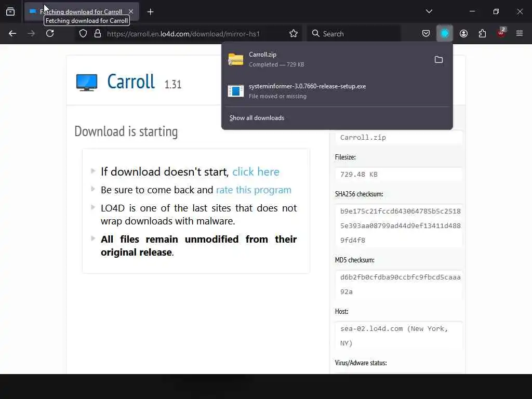Go forward one page
The image size is (532, 399).
coord(31,34)
